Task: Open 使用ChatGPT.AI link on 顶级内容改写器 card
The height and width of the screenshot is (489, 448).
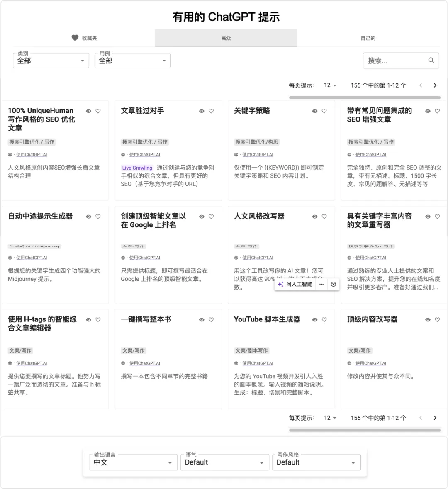Action: tap(370, 363)
